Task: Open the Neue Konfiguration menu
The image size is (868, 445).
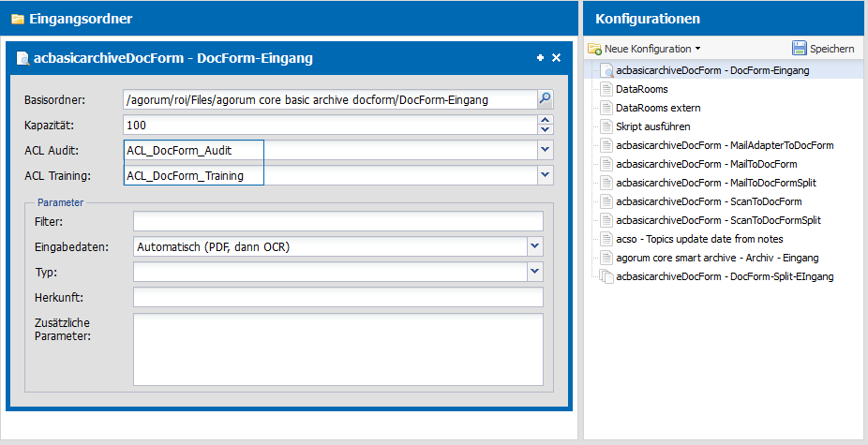Action: (644, 49)
